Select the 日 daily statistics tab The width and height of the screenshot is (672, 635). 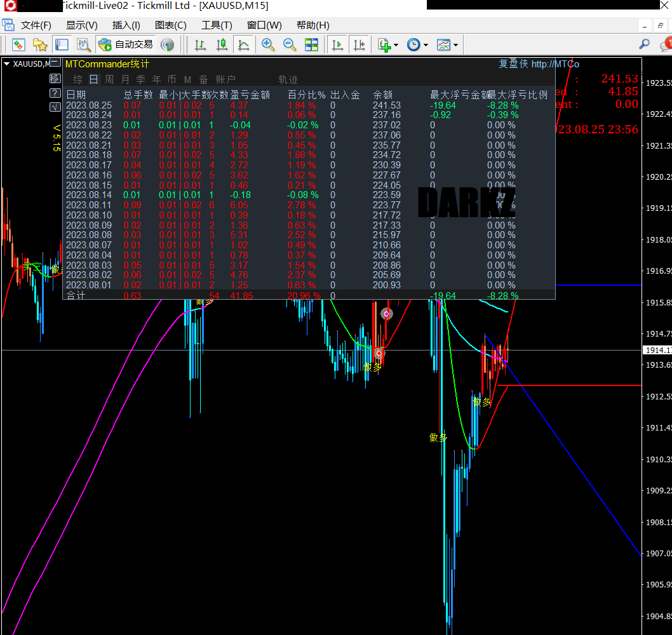coord(93,79)
